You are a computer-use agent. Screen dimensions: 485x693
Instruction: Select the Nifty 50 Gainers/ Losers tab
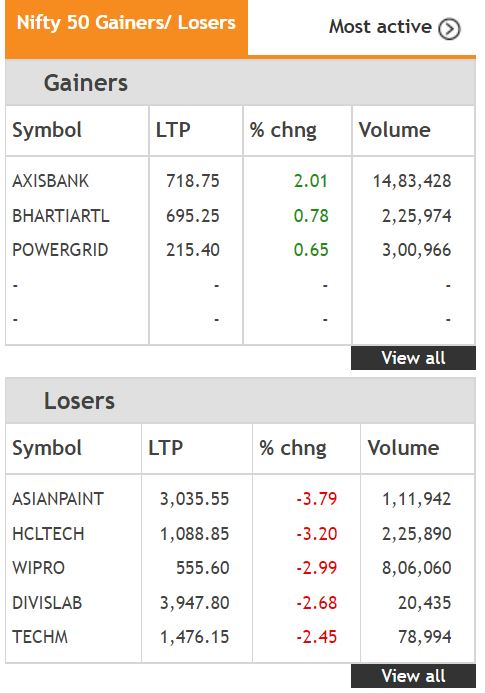click(126, 28)
